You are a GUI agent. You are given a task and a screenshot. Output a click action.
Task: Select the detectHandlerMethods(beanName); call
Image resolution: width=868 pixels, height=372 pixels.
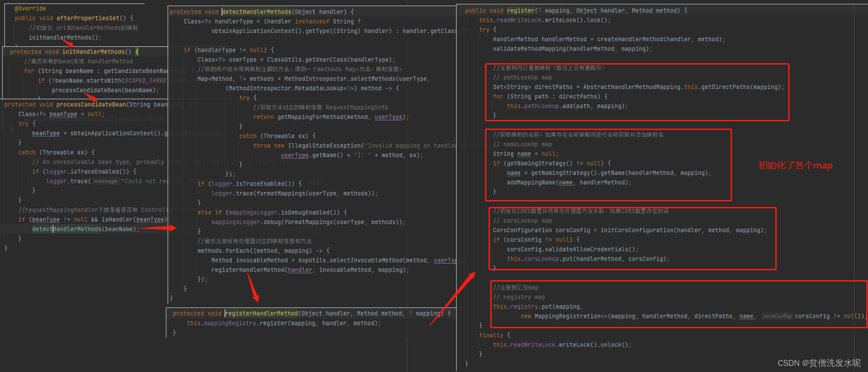click(86, 229)
